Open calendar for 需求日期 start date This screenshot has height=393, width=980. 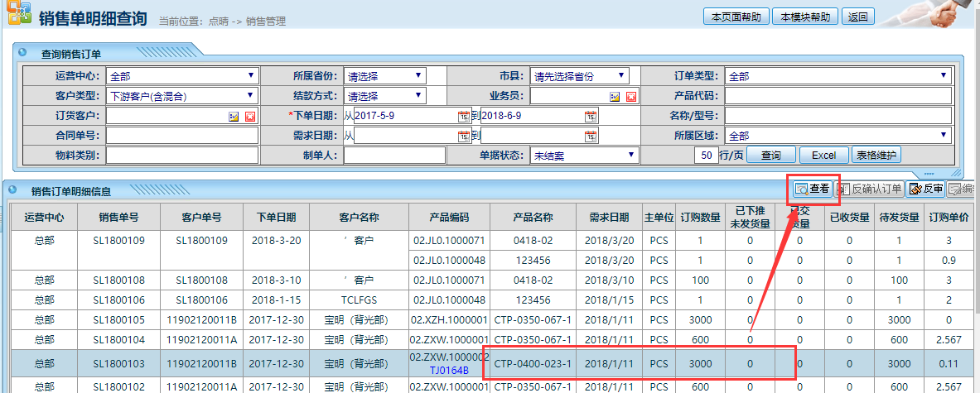pyautogui.click(x=463, y=135)
